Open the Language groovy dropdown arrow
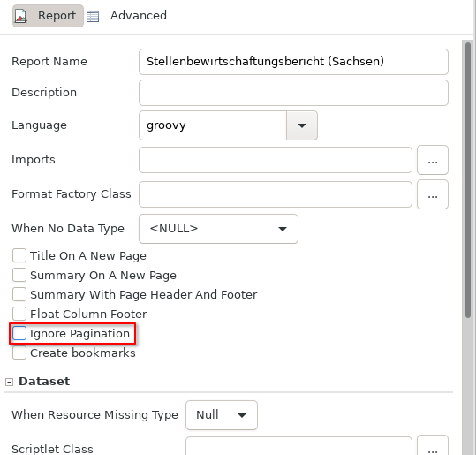The height and width of the screenshot is (455, 476). click(302, 125)
